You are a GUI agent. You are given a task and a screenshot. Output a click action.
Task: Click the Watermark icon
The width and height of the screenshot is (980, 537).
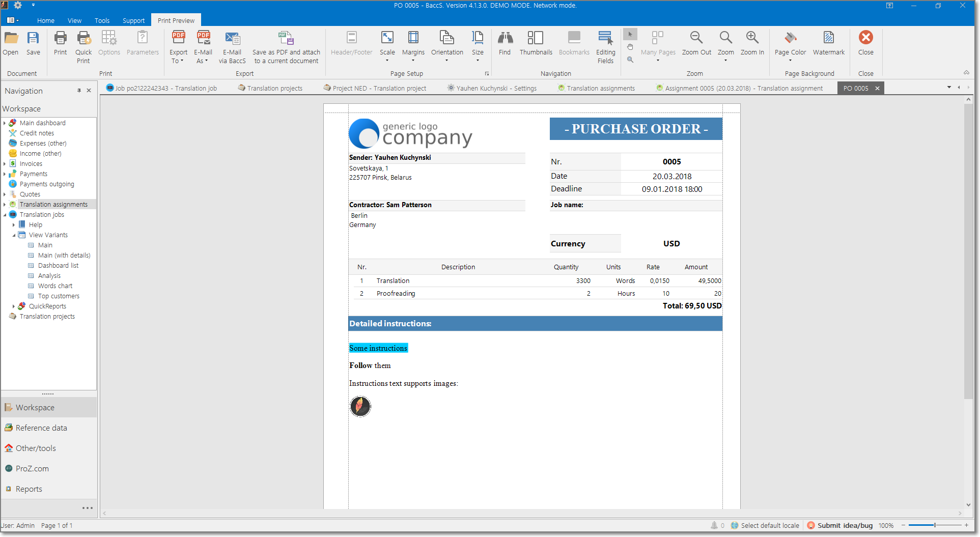point(829,43)
